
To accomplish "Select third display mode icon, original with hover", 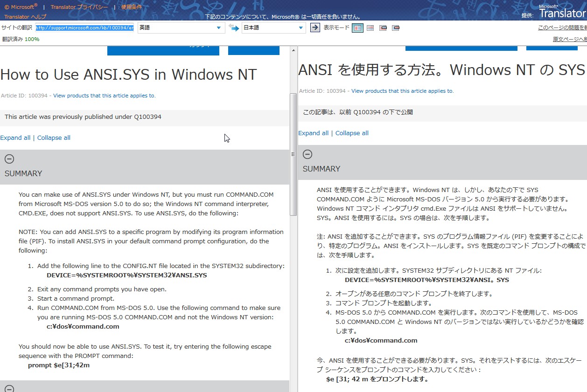I will point(383,28).
